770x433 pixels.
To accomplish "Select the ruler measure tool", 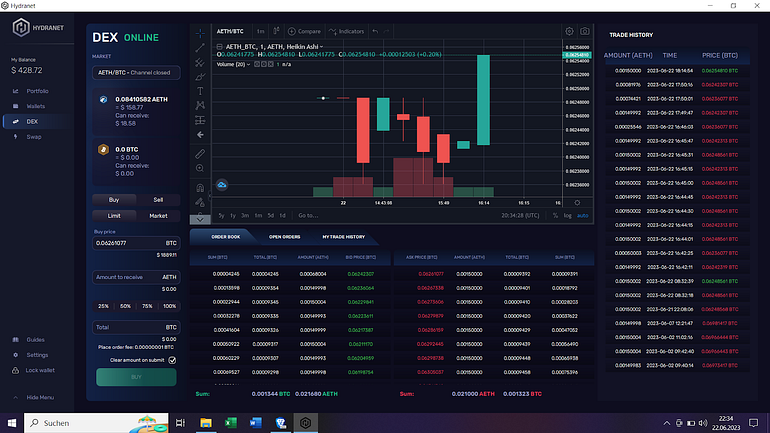I will (200, 154).
